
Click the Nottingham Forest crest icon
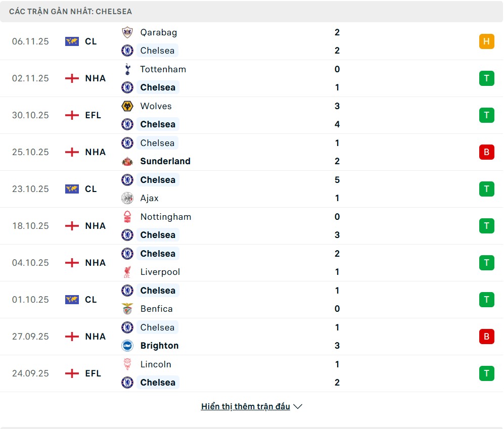coord(127,217)
